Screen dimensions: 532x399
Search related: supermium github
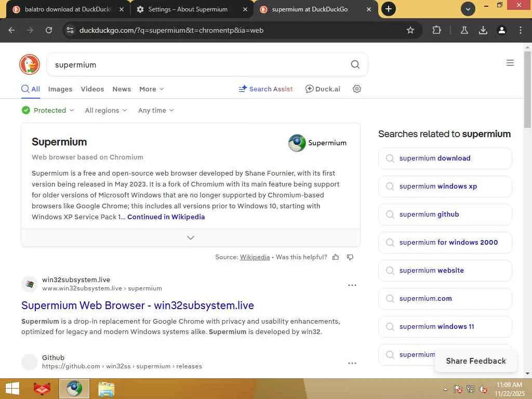(x=445, y=215)
